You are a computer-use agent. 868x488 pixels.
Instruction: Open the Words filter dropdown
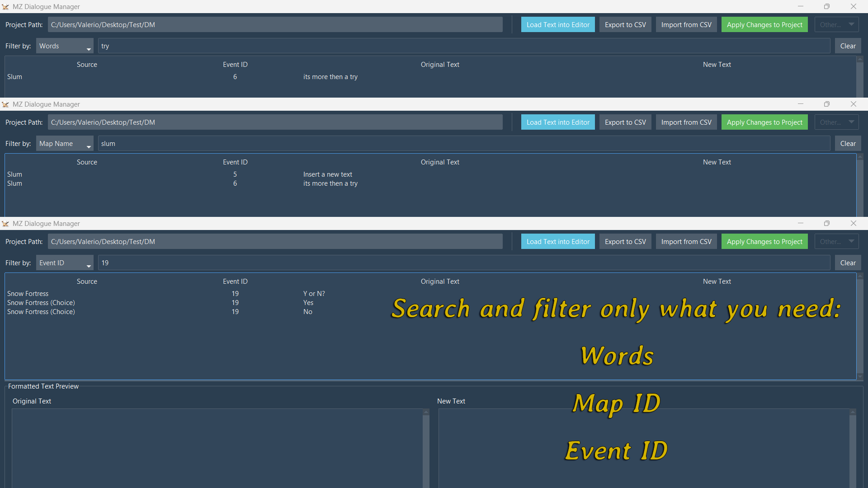point(65,46)
